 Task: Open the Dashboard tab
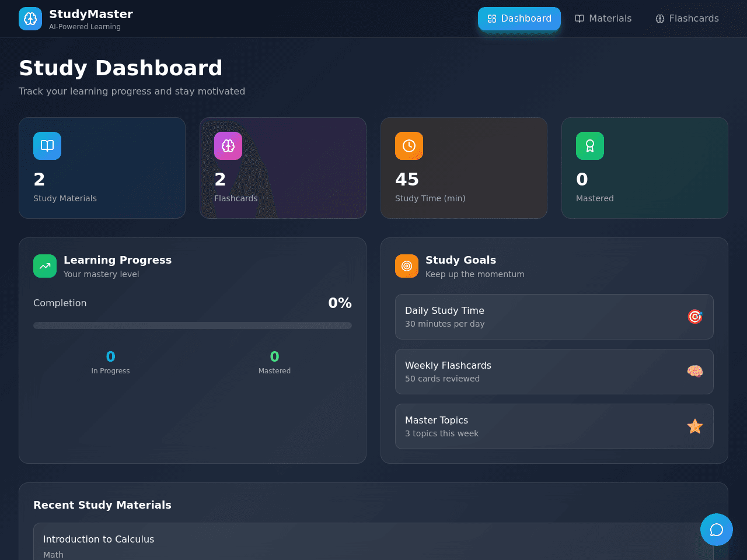click(519, 19)
